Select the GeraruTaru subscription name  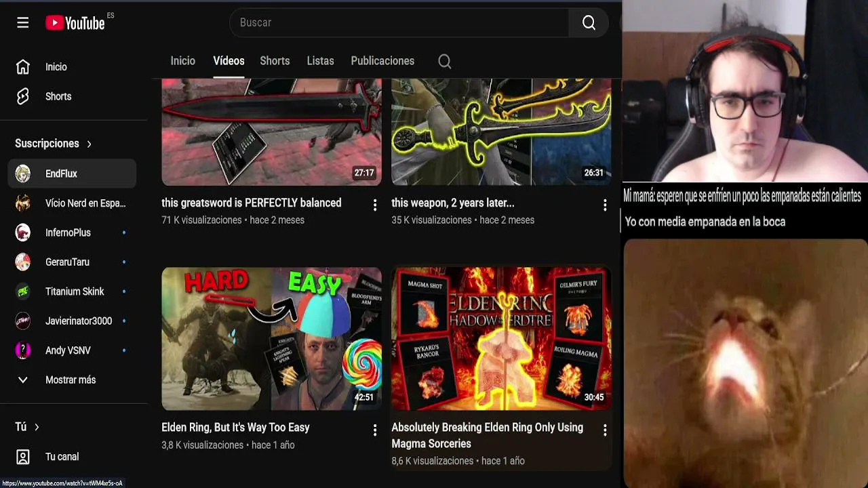point(67,262)
